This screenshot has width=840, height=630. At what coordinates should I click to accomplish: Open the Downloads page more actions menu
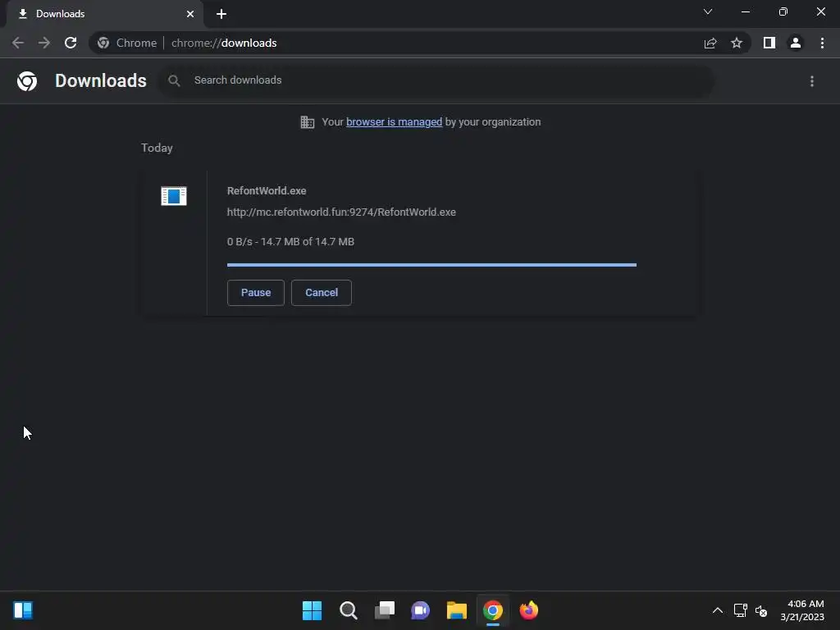(x=812, y=81)
